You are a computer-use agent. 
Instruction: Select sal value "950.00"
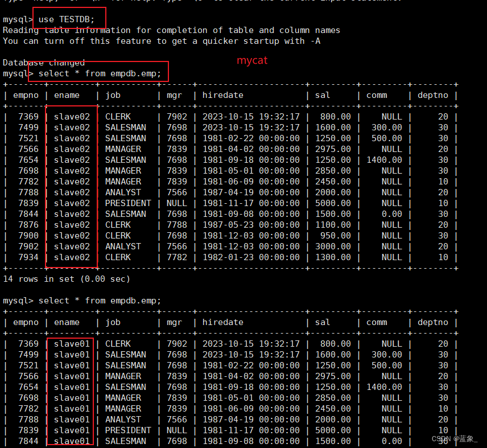(x=336, y=236)
